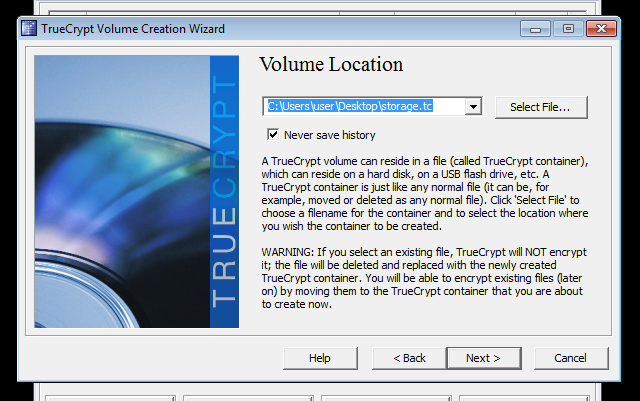The image size is (640, 401).
Task: Go back with the < Back button
Action: coord(409,358)
